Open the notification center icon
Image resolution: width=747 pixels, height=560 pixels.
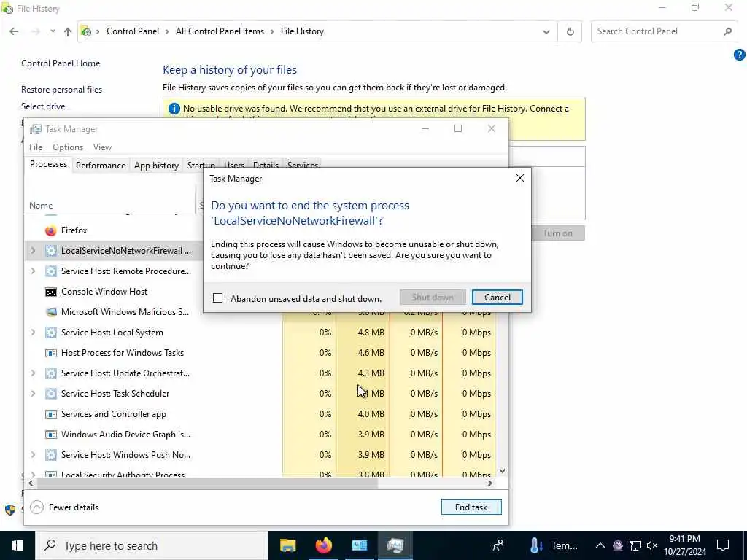[723, 545]
